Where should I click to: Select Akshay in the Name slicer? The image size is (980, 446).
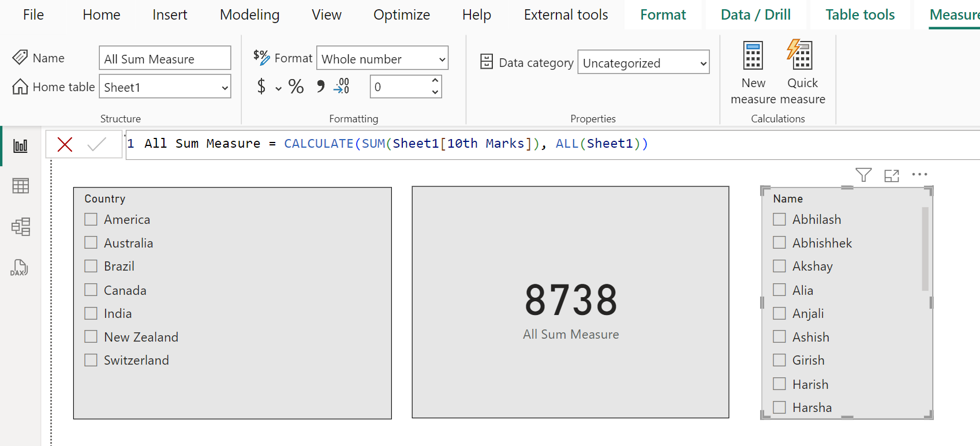click(x=779, y=266)
